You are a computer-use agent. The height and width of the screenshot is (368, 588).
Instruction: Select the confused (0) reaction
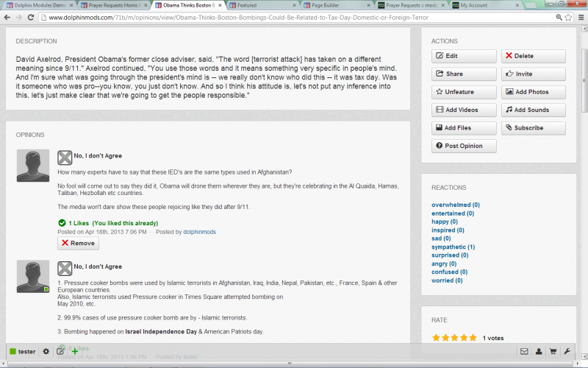[449, 272]
